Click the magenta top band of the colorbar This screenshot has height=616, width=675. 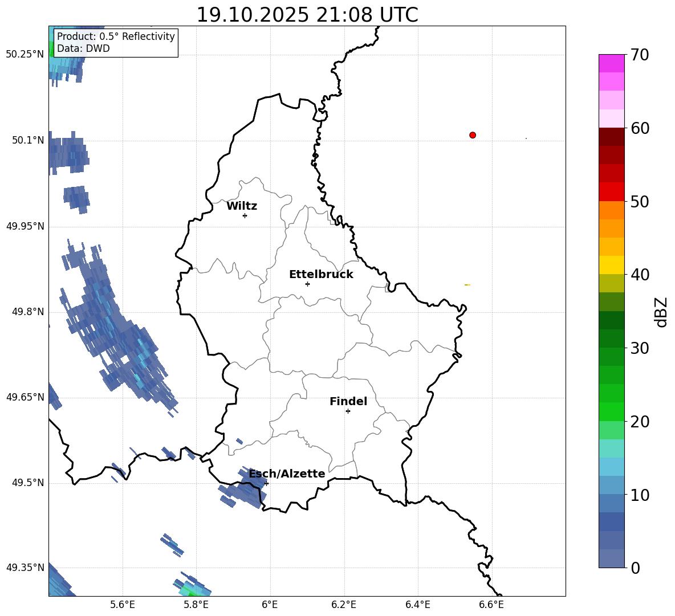click(611, 63)
